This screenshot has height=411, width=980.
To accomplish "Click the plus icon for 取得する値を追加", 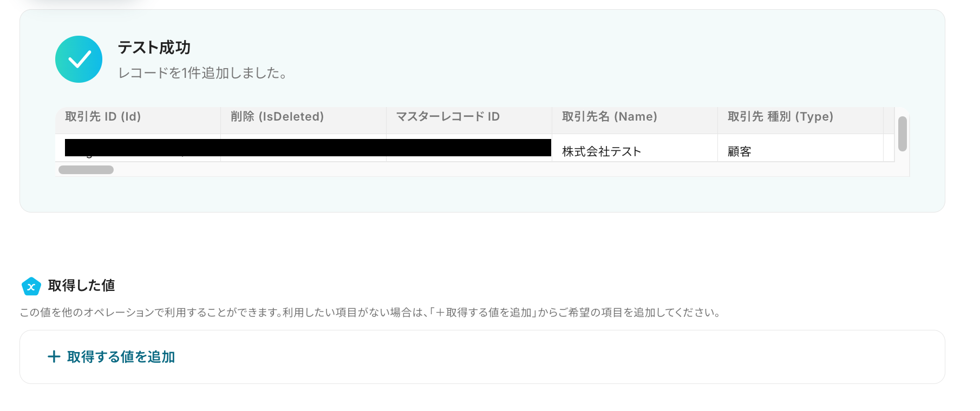I will tap(54, 356).
